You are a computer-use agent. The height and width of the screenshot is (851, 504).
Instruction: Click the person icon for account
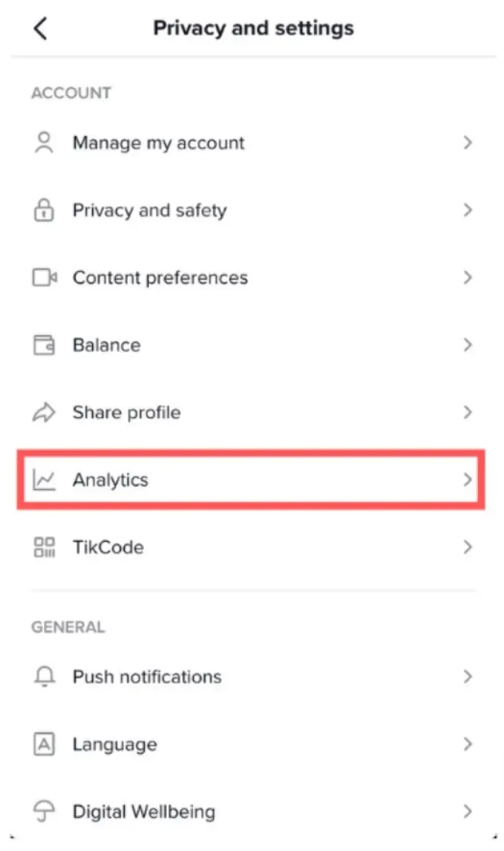tap(44, 143)
